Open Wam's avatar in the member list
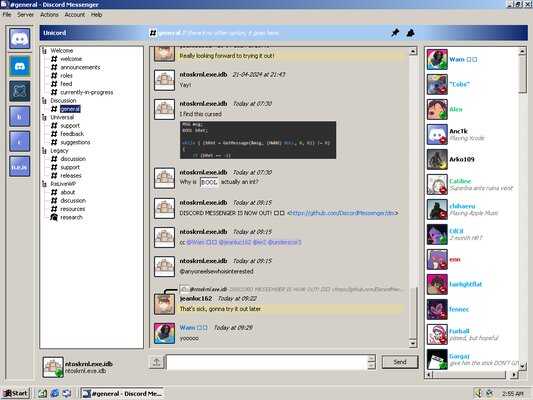 437,59
